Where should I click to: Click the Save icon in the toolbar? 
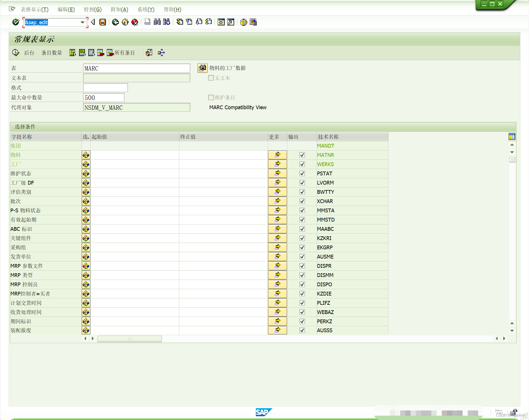[103, 22]
